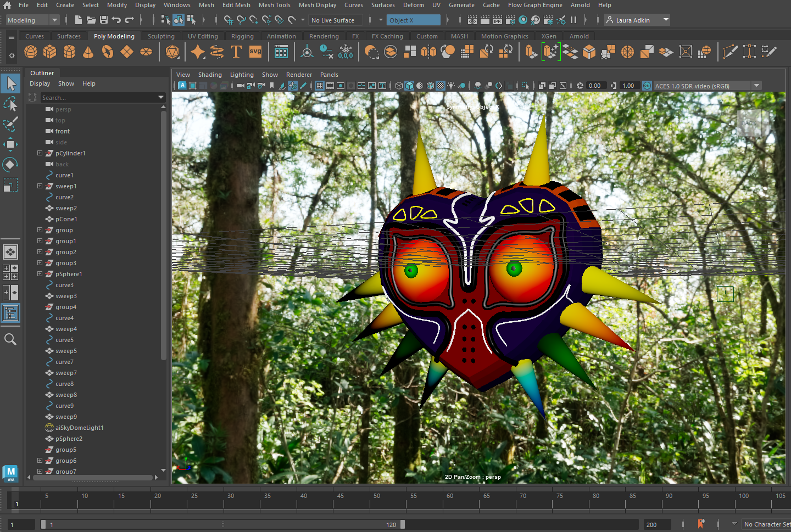This screenshot has width=791, height=532.
Task: Toggle the Pause Viewport 2.0 button
Action: click(x=573, y=20)
